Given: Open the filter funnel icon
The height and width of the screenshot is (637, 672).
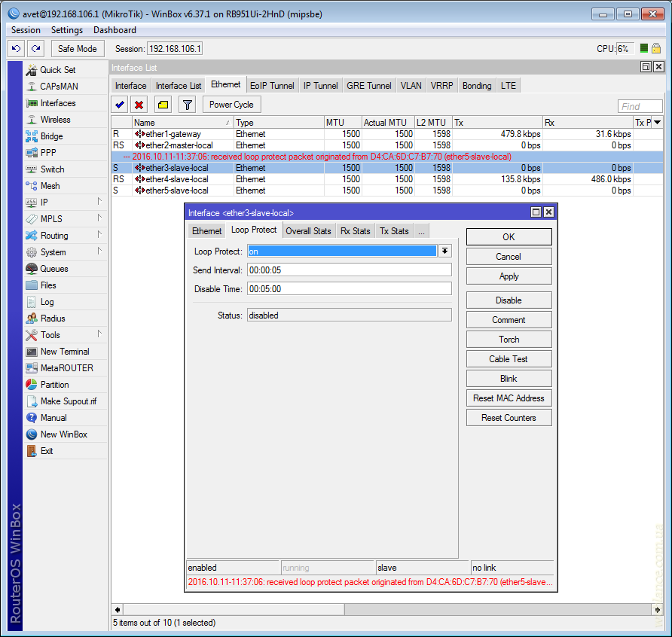Looking at the screenshot, I should (188, 105).
